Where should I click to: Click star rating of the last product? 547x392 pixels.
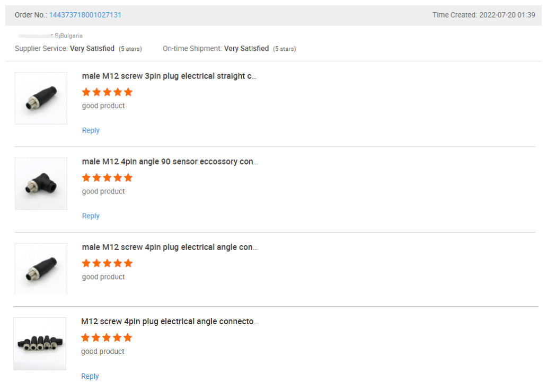coord(106,337)
